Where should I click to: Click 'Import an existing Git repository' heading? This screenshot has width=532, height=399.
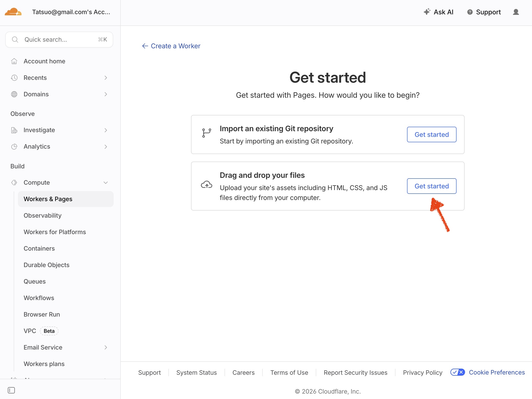coord(276,129)
